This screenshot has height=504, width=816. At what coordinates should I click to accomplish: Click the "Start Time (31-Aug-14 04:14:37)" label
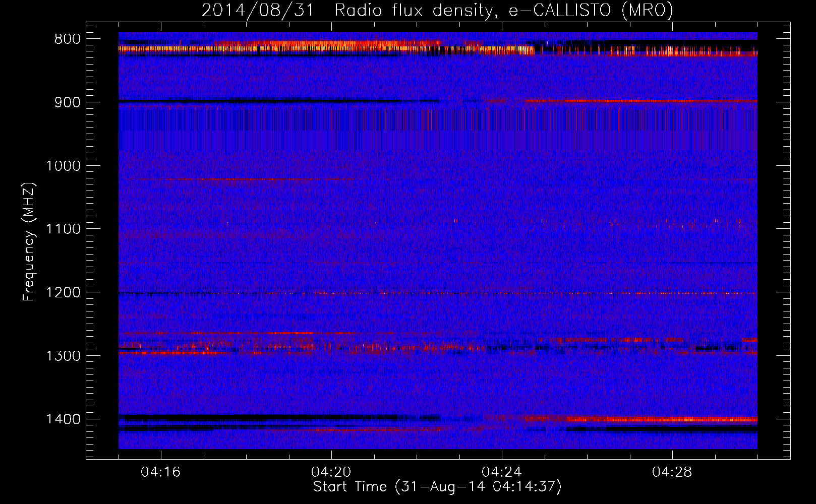pyautogui.click(x=437, y=487)
